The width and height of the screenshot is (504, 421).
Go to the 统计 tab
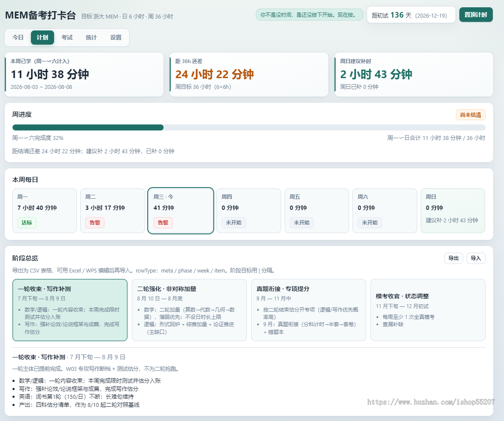91,38
